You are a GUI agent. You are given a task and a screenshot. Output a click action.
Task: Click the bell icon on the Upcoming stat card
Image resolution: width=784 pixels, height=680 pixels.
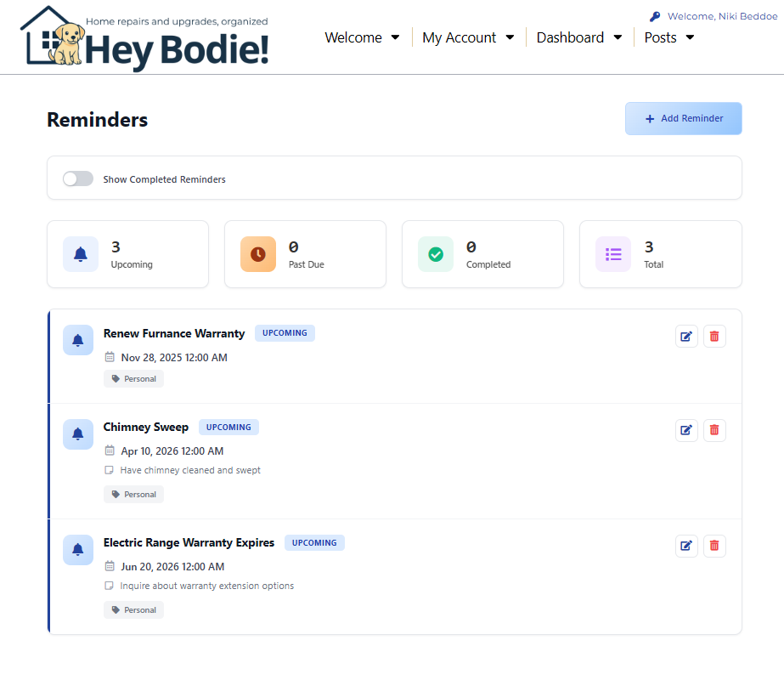coord(80,254)
